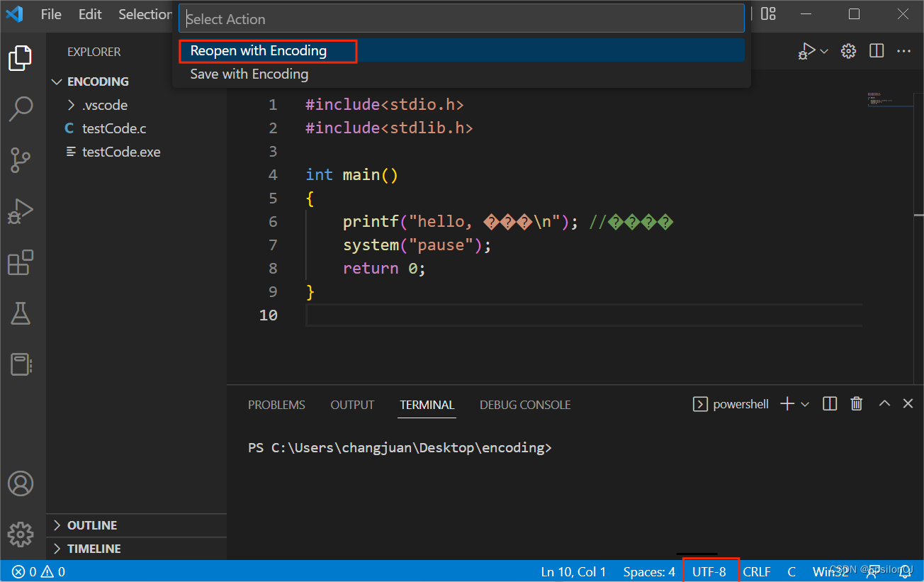Screen dimensions: 924x582
Task: Split the editor to the right
Action: click(877, 51)
